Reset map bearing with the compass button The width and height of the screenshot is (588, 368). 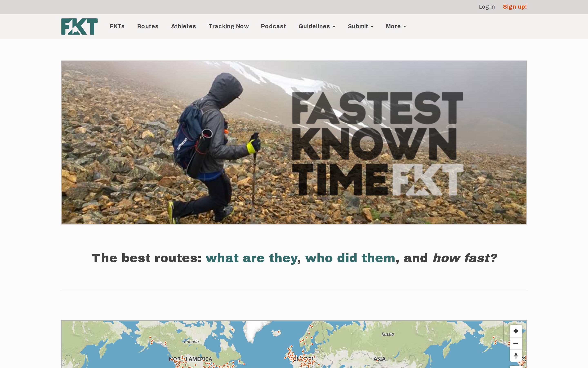(516, 356)
